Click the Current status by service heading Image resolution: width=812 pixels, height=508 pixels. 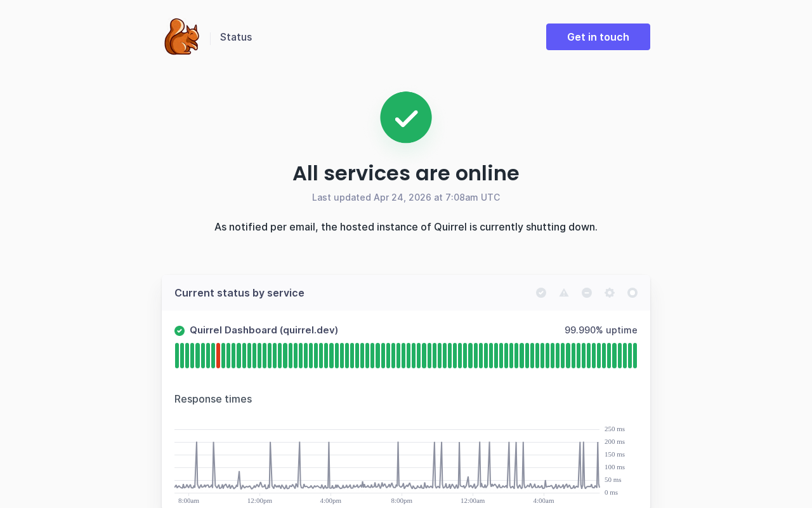tap(239, 293)
